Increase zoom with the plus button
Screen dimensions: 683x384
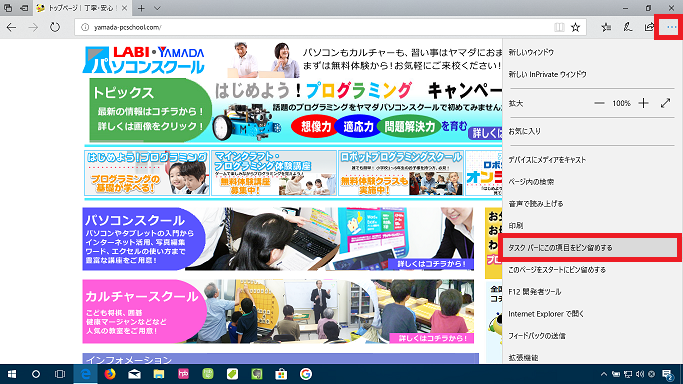pos(643,103)
